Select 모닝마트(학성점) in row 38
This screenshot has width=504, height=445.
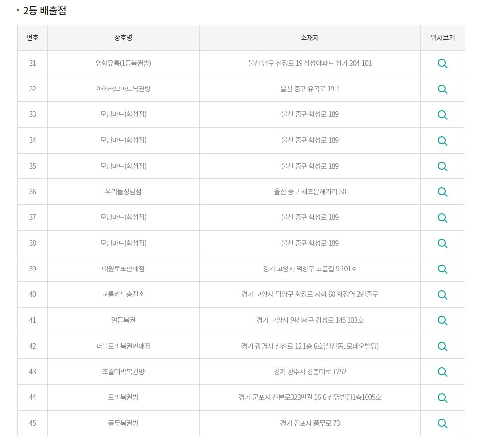pyautogui.click(x=123, y=243)
